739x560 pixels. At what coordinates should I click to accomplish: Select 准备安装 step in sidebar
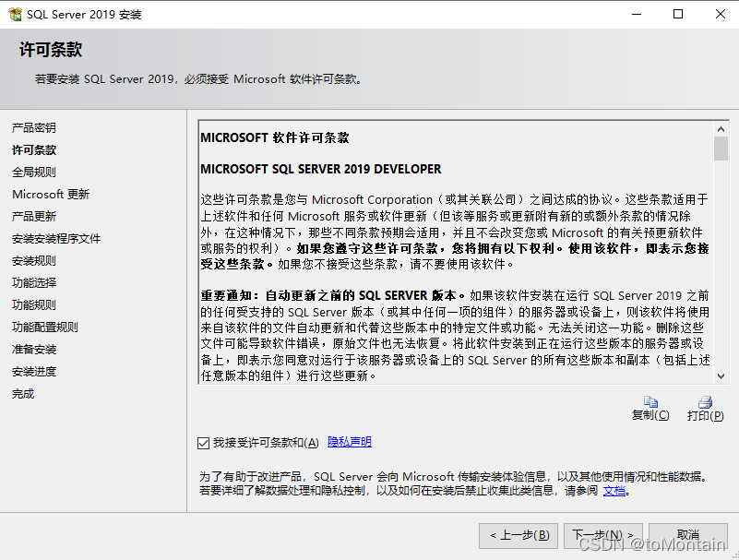coord(34,350)
